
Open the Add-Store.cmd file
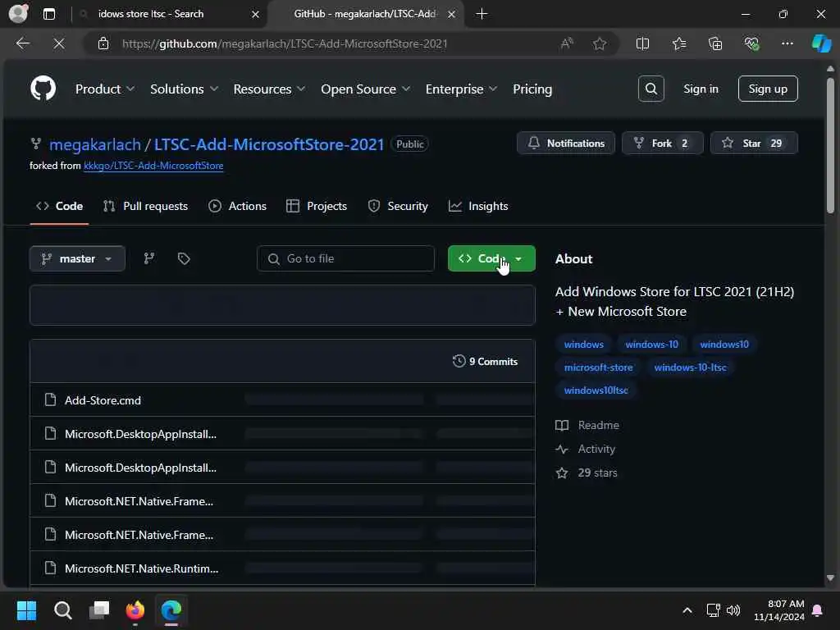click(103, 400)
